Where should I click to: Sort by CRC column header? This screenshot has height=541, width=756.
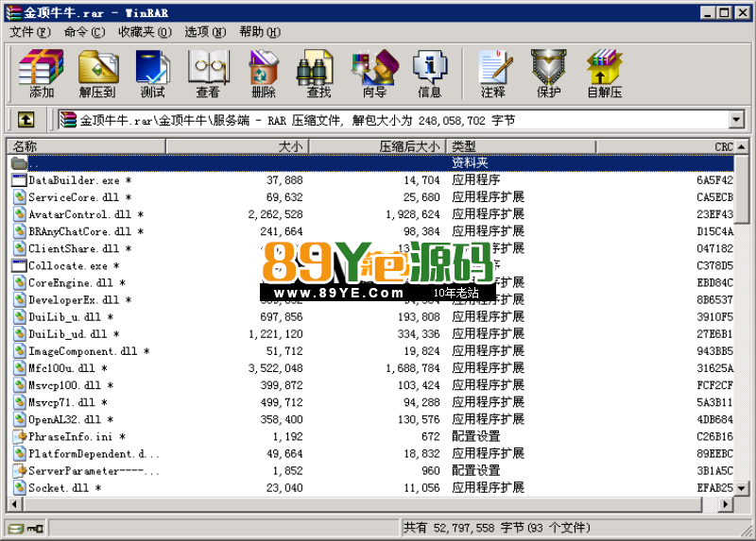click(x=665, y=146)
